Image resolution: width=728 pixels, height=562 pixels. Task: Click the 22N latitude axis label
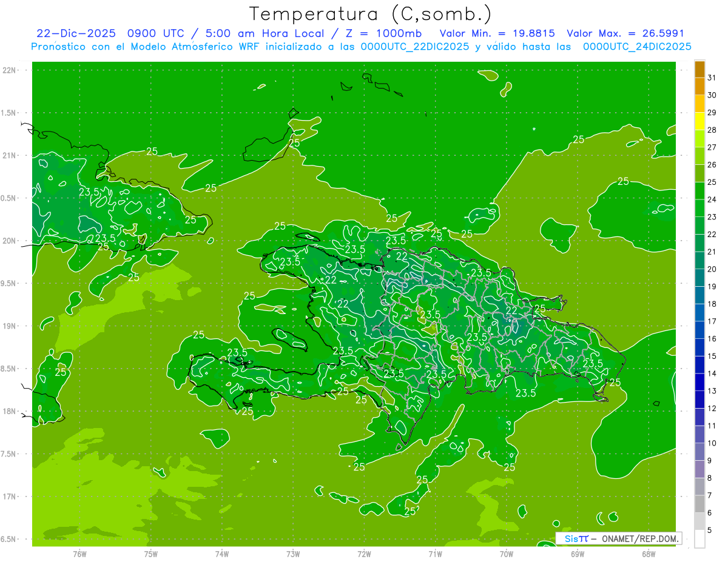click(10, 70)
